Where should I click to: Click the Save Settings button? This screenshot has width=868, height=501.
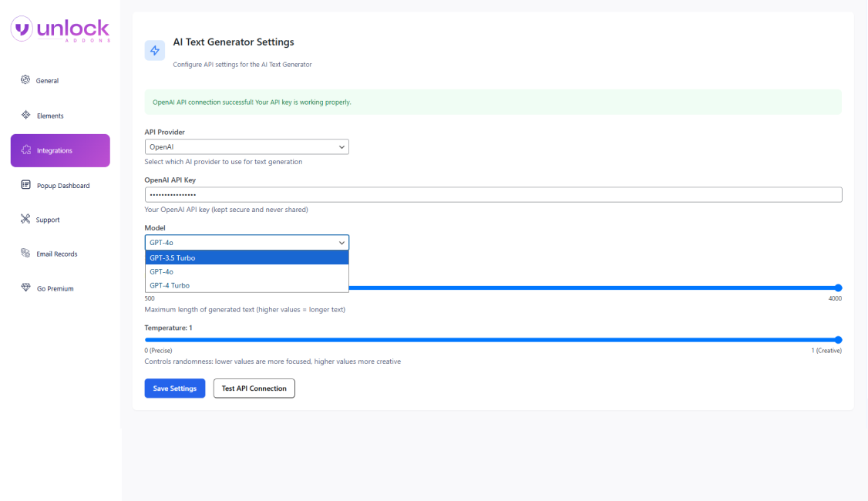[174, 388]
